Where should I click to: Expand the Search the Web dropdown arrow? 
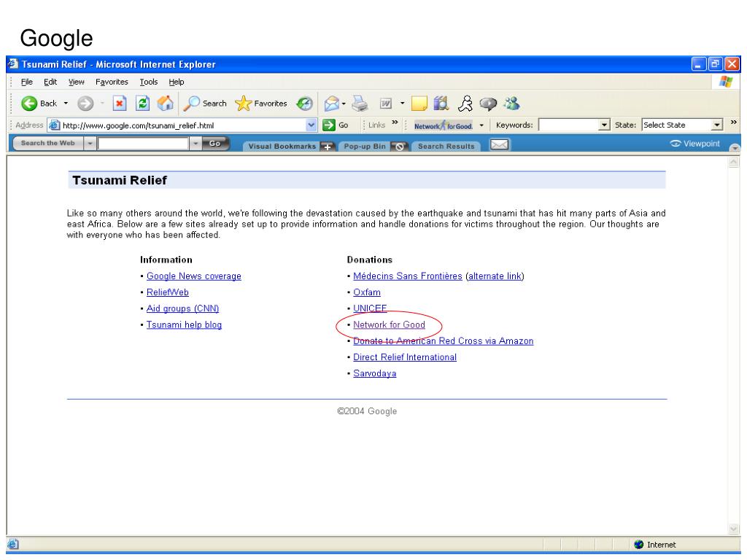point(90,144)
